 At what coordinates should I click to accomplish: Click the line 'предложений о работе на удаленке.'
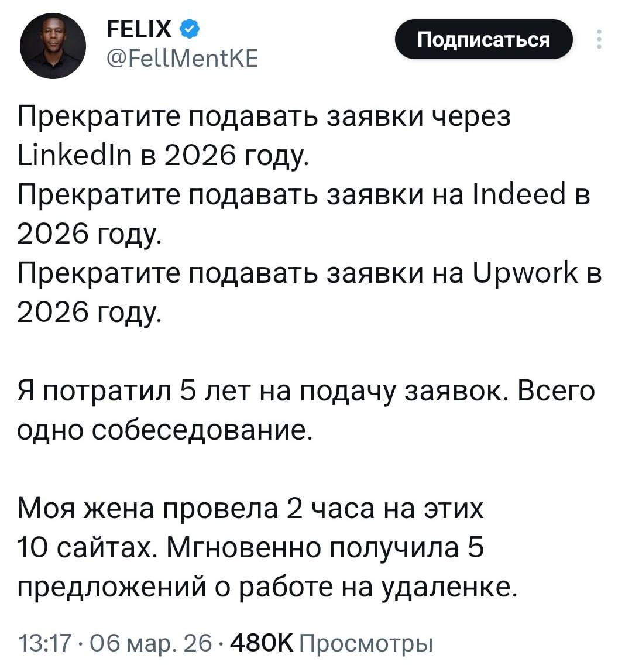click(x=267, y=587)
